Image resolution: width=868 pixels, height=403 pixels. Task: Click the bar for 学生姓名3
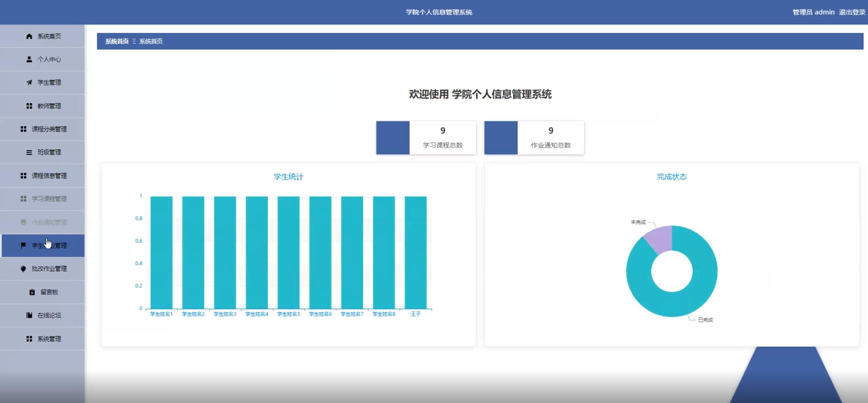coord(225,252)
